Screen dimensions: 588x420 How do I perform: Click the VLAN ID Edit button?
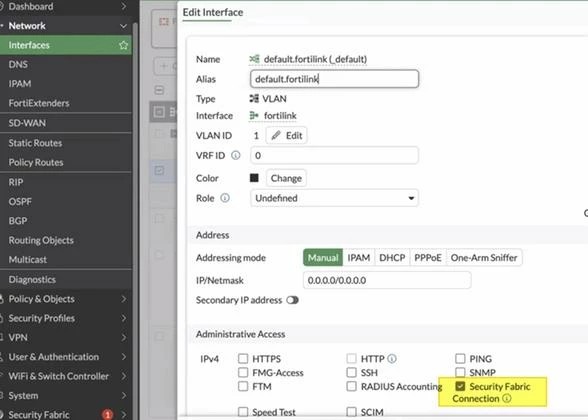tap(286, 135)
